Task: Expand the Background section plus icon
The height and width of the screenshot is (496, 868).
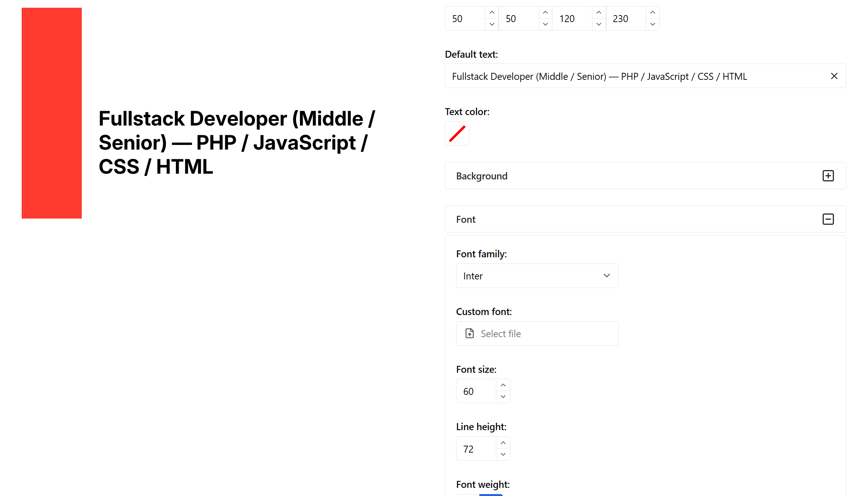Action: coord(828,176)
